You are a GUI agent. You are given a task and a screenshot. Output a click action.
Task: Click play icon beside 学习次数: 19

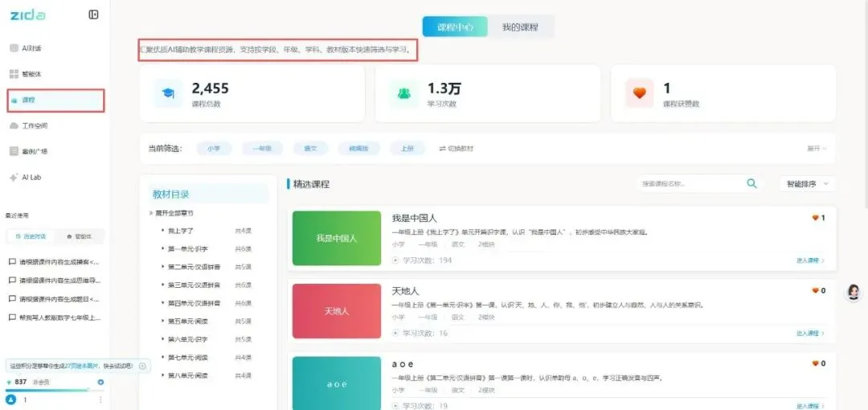395,406
